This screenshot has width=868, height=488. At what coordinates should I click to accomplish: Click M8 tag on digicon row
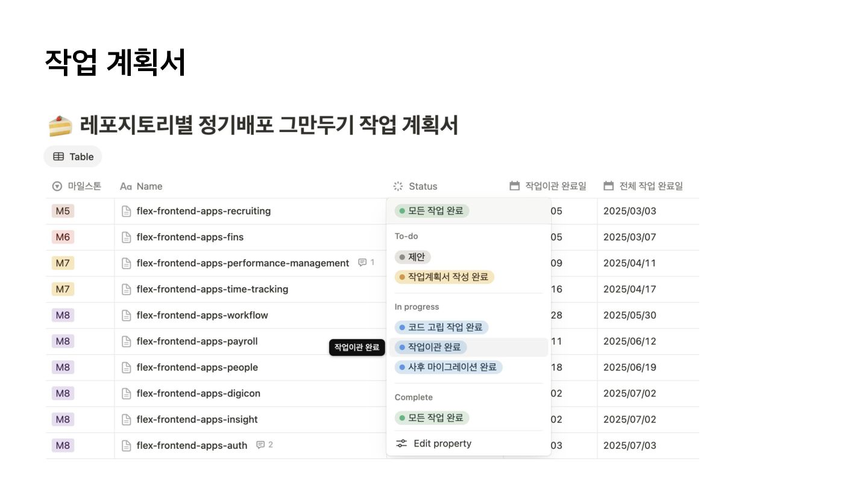[x=63, y=393]
